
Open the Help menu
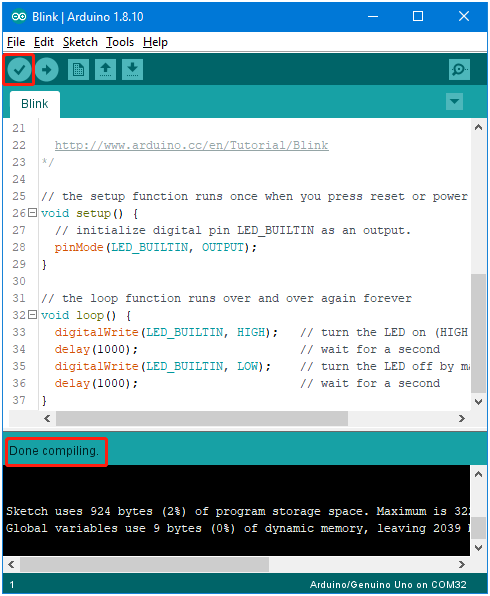pyautogui.click(x=155, y=42)
